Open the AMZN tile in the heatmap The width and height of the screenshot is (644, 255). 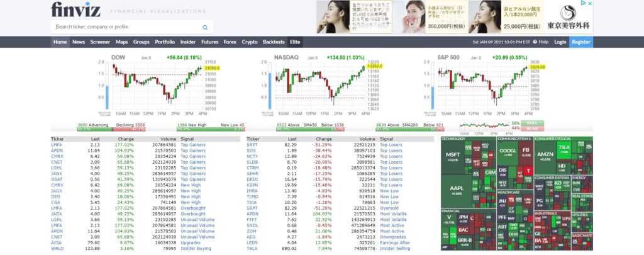545,156
